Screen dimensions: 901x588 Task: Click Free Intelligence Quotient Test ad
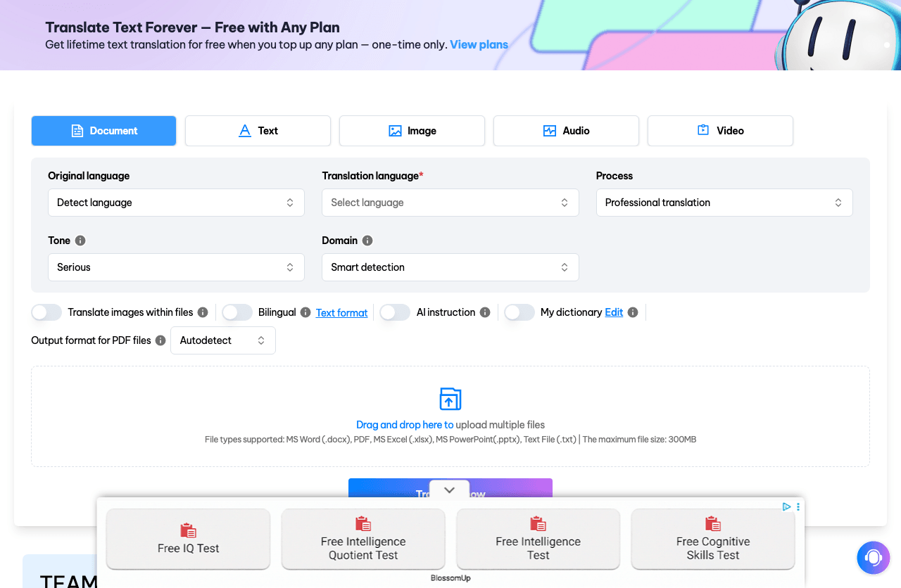coord(363,539)
